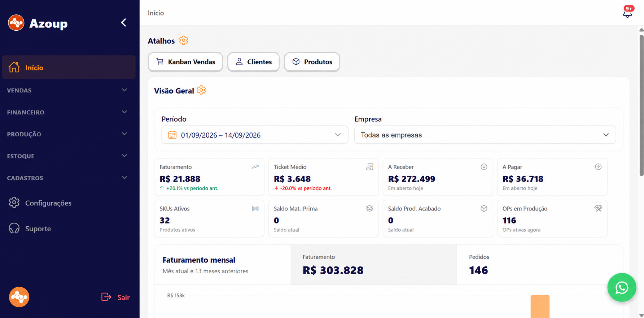The width and height of the screenshot is (644, 318).
Task: Click the A Pagar value R$ 36.718
Action: (x=523, y=179)
